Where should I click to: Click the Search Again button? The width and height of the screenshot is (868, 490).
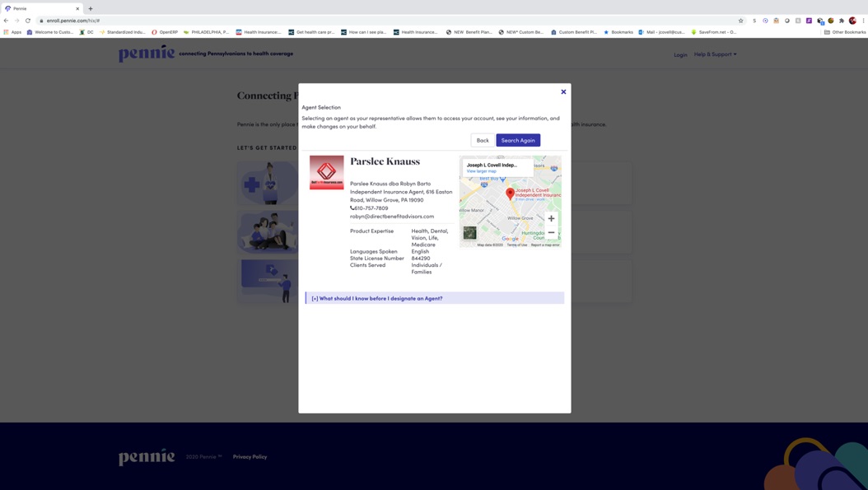click(x=518, y=141)
